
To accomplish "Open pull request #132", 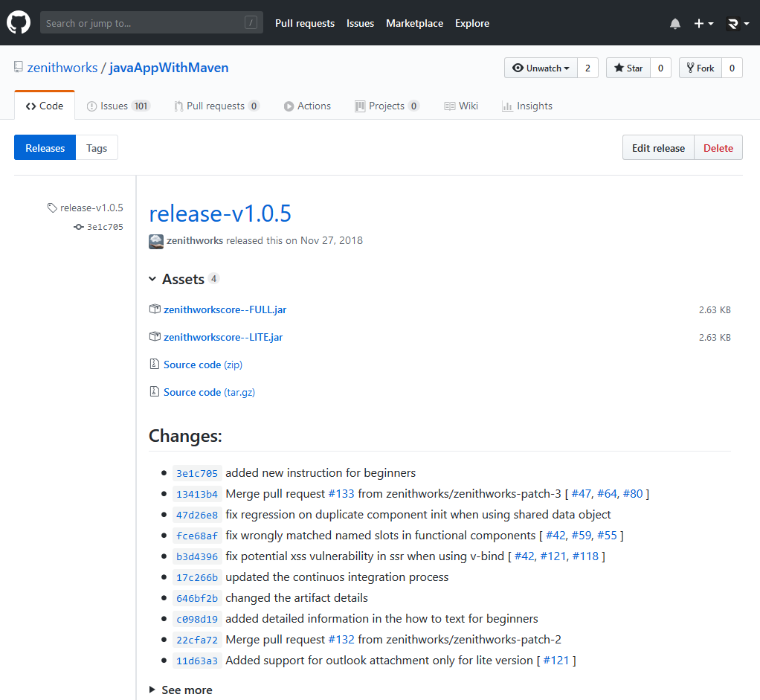I will [341, 640].
